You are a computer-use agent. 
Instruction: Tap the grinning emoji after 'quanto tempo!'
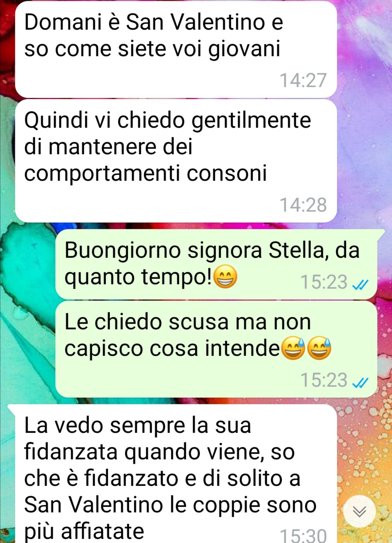225,277
